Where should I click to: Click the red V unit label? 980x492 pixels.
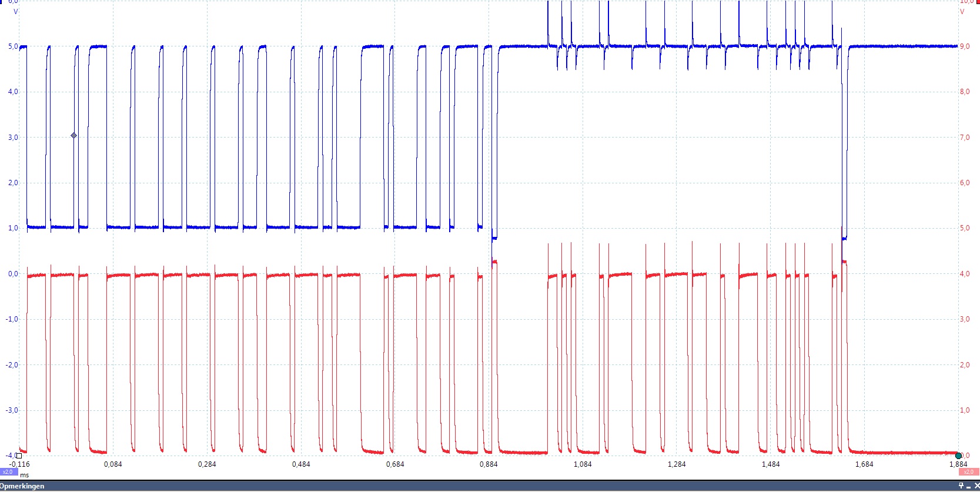[x=962, y=11]
